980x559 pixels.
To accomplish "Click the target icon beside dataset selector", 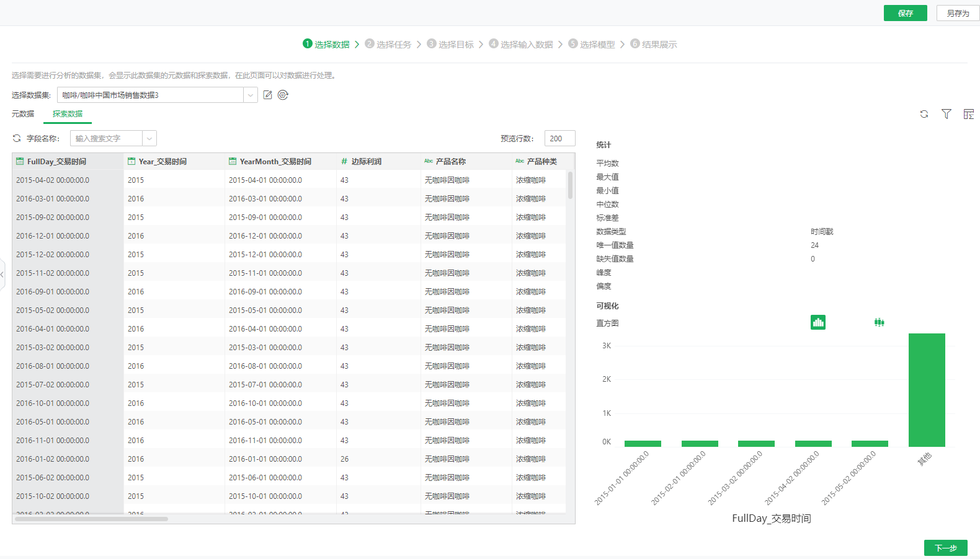I will tap(283, 95).
